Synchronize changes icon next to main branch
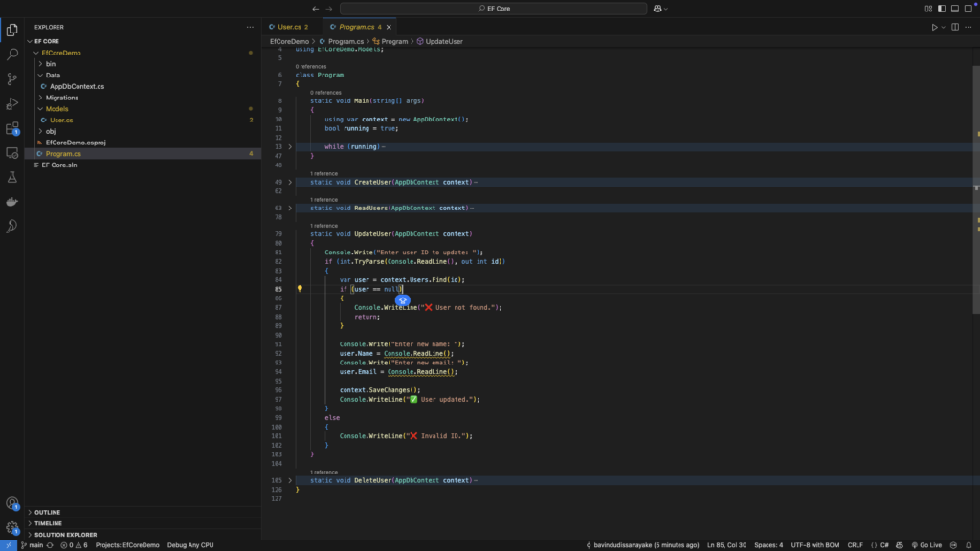Image resolution: width=980 pixels, height=551 pixels. click(x=50, y=545)
